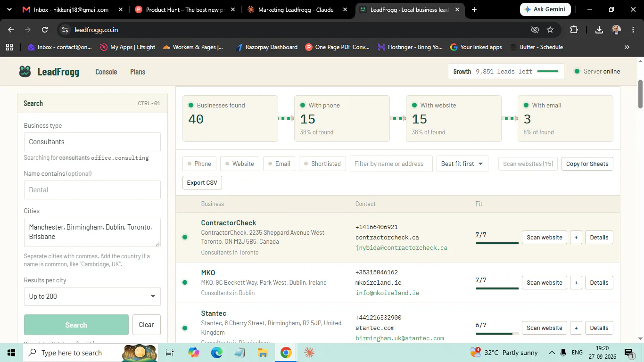View site information icon in address bar

click(x=66, y=30)
